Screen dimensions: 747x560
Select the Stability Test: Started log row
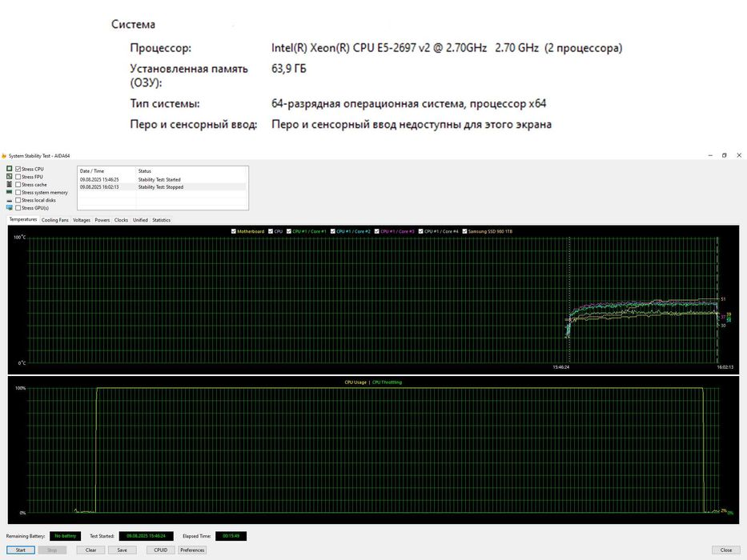(x=163, y=179)
